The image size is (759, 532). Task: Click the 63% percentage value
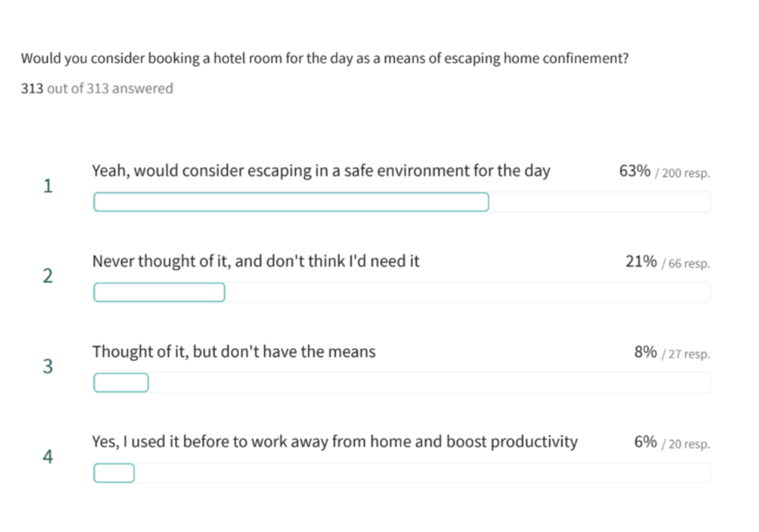click(x=634, y=171)
